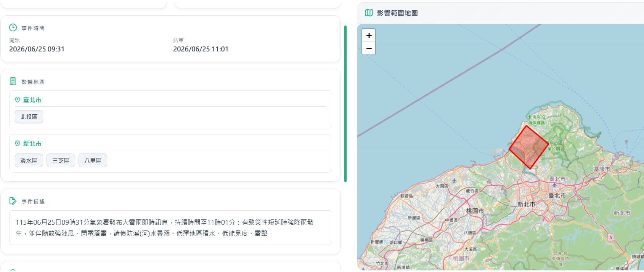
Task: Click the event description text box
Action: (x=170, y=228)
